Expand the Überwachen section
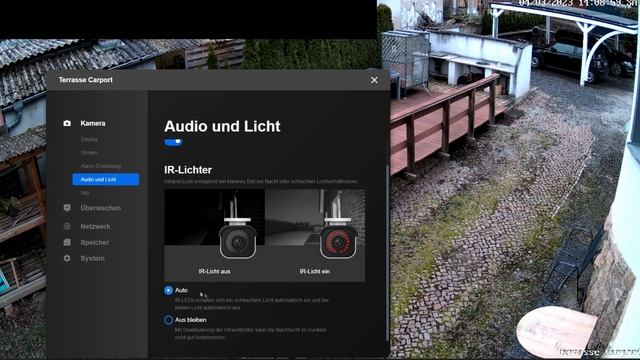640x360 pixels. 100,208
